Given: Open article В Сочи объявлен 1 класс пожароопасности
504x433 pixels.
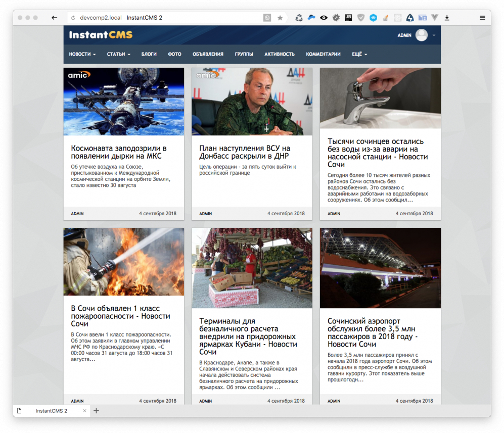Looking at the screenshot, I should 120,316.
